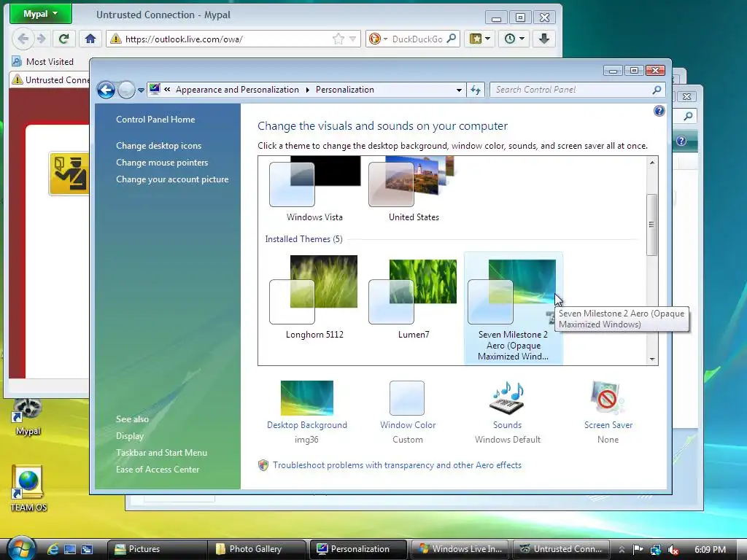Open Sounds settings icon
Screen dimensions: 747x560
point(508,399)
